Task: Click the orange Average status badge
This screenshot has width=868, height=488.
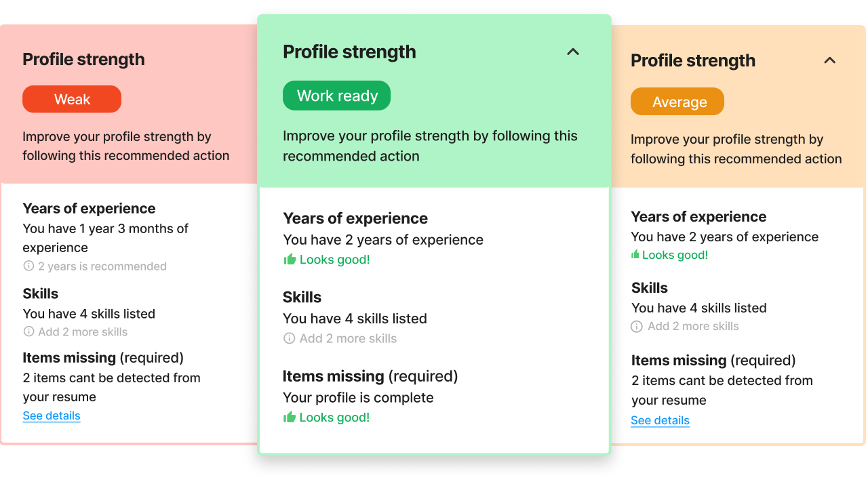Action: coord(677,102)
